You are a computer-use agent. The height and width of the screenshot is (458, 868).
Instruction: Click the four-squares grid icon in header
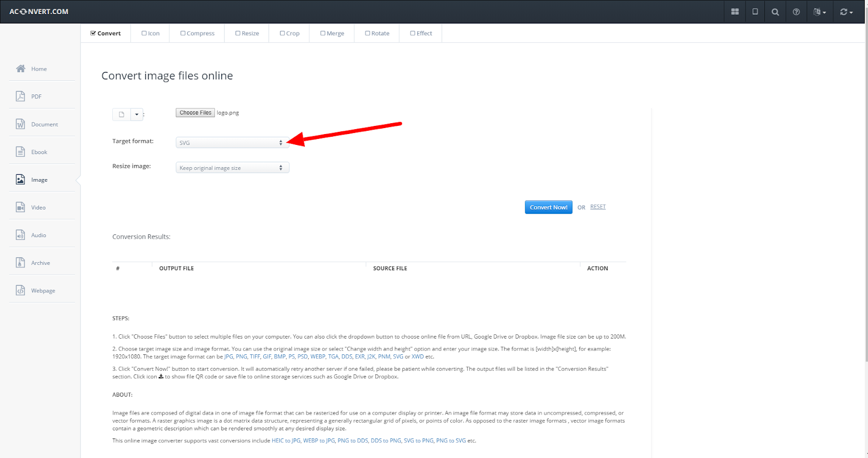(735, 11)
